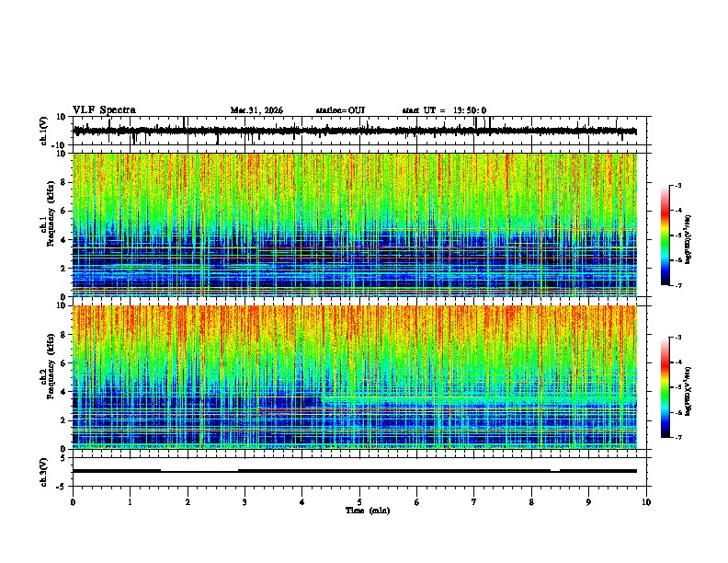The width and height of the screenshot is (728, 563).
Task: Click the "VLF Spectra" plot title
Action: [104, 110]
